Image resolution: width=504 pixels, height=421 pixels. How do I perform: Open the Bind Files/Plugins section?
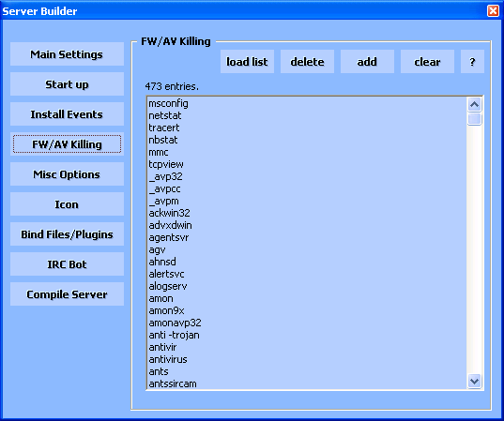67,234
